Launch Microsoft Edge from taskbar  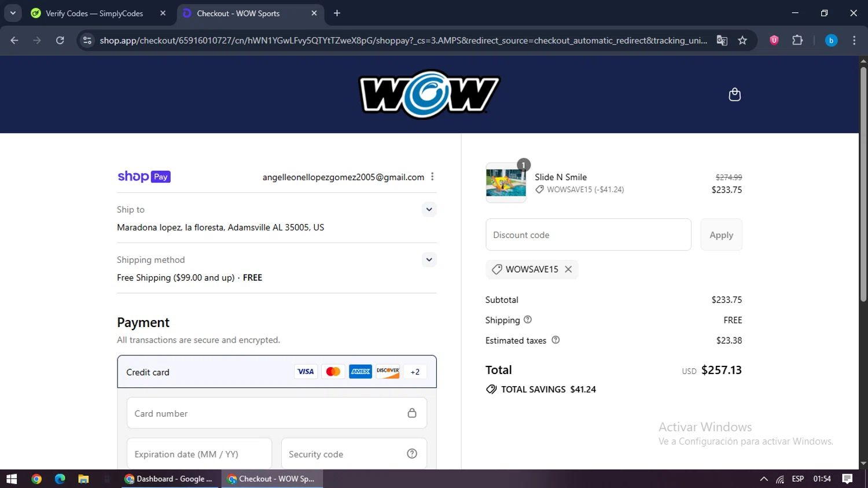(60, 479)
